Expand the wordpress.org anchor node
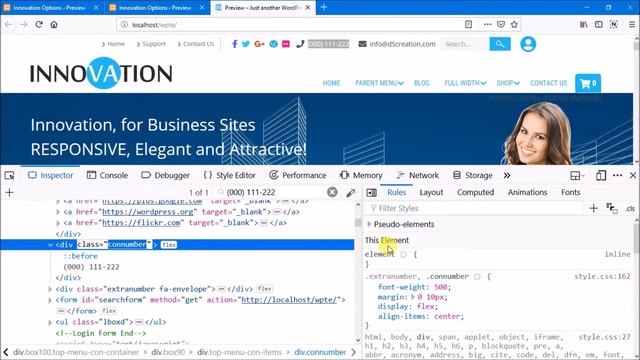The image size is (640, 360). tap(58, 212)
